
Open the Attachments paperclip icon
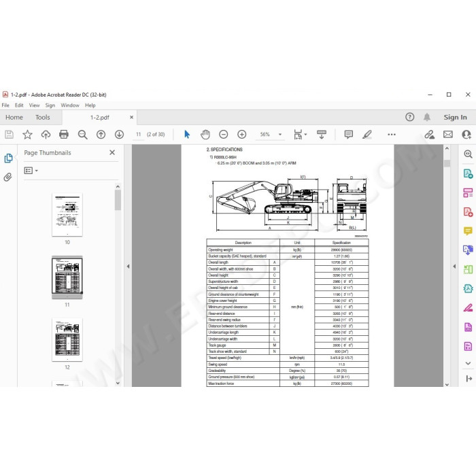coord(8,177)
